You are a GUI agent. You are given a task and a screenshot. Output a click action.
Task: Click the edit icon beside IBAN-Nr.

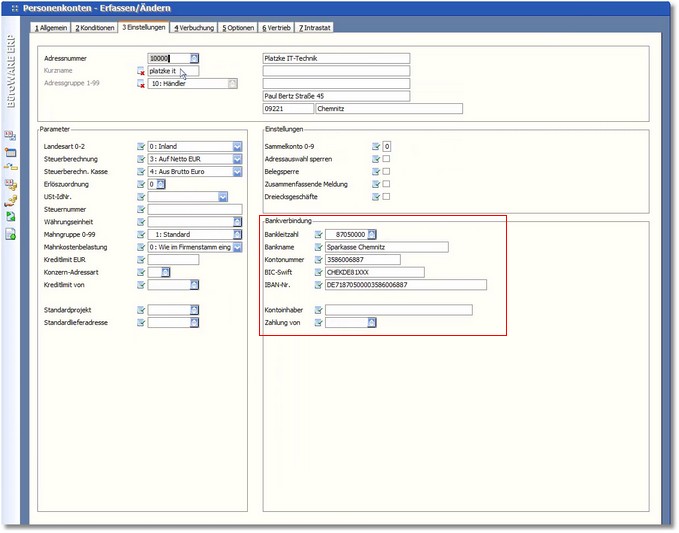pyautogui.click(x=318, y=284)
